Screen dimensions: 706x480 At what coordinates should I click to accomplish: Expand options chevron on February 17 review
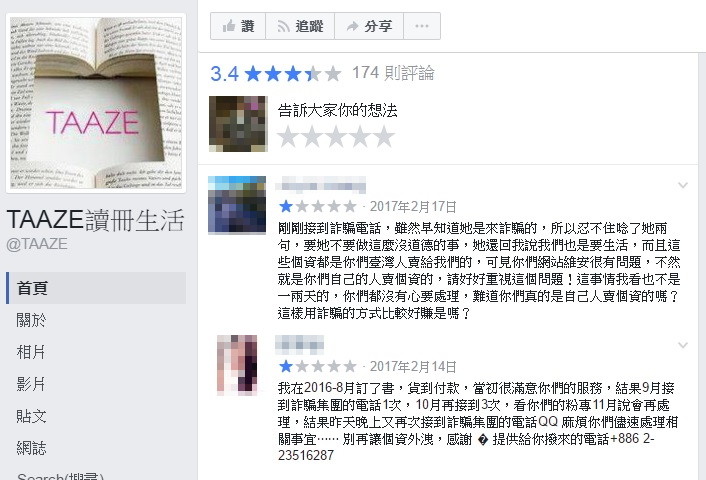pyautogui.click(x=683, y=185)
